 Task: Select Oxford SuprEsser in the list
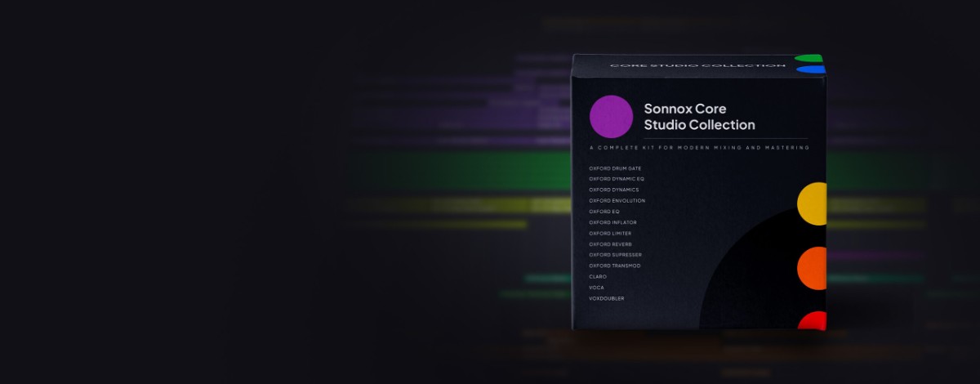pyautogui.click(x=615, y=255)
